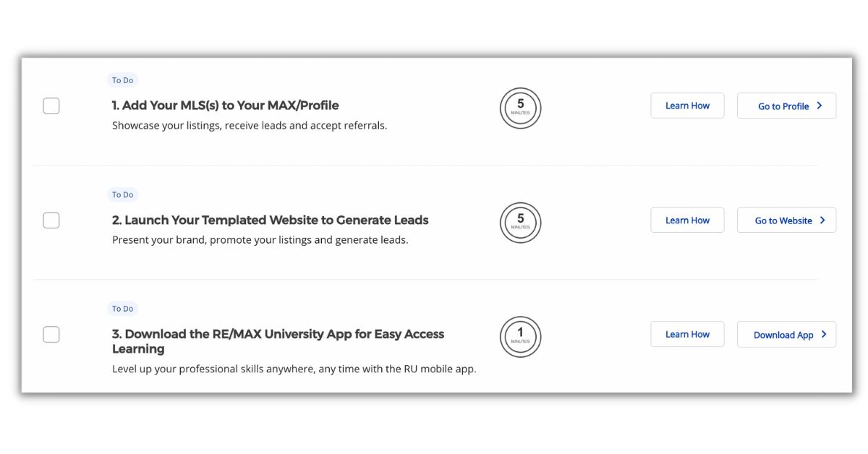Hit the Download App button
Image resolution: width=868 pixels, height=454 pixels.
click(786, 335)
